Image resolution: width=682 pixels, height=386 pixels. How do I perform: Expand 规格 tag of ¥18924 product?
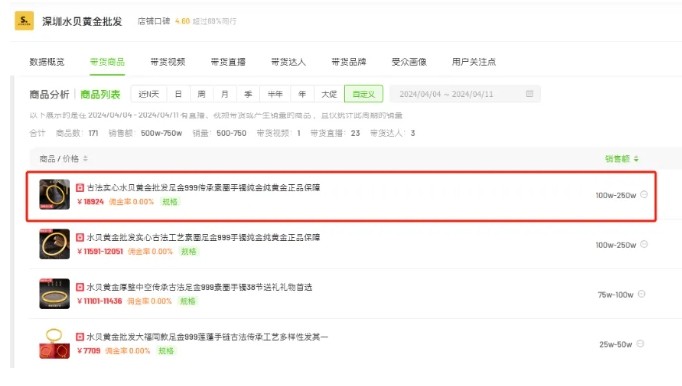pyautogui.click(x=170, y=201)
